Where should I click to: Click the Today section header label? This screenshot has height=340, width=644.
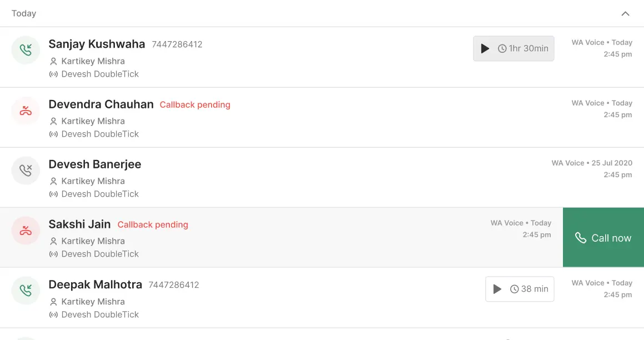[x=24, y=13]
